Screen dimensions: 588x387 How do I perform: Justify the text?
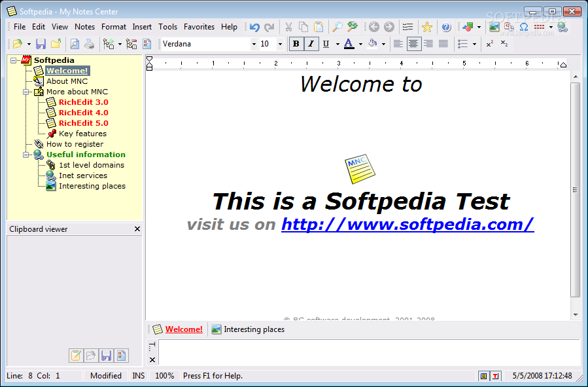[x=443, y=44]
